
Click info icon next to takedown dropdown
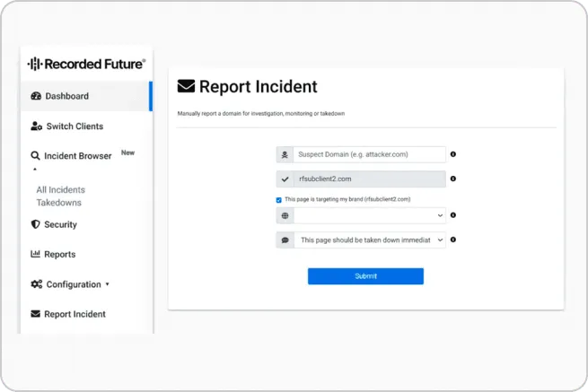click(x=453, y=240)
